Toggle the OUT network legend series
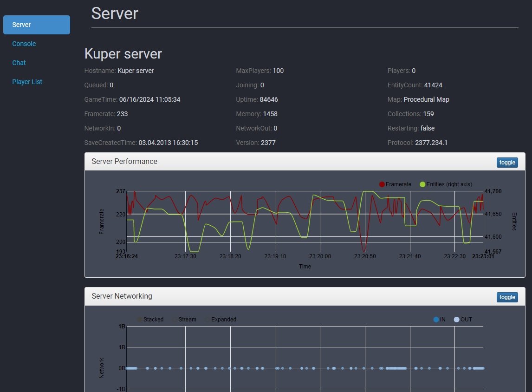Screen dimensions: 532x392 [466, 320]
